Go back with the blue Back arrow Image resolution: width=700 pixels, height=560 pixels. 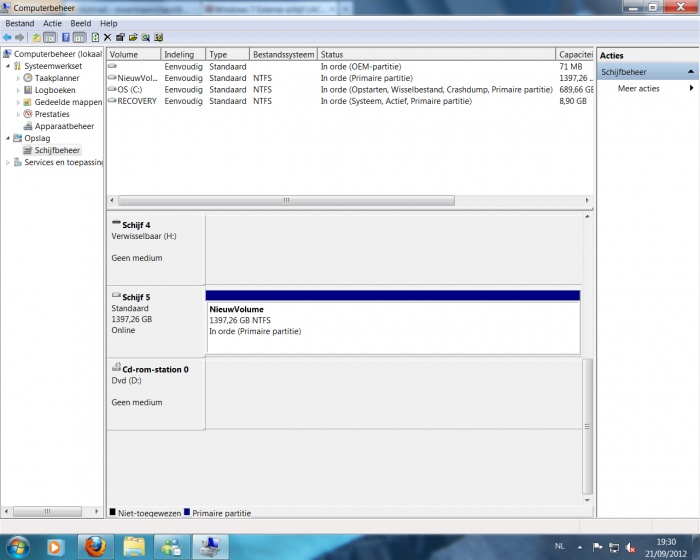coord(7,38)
